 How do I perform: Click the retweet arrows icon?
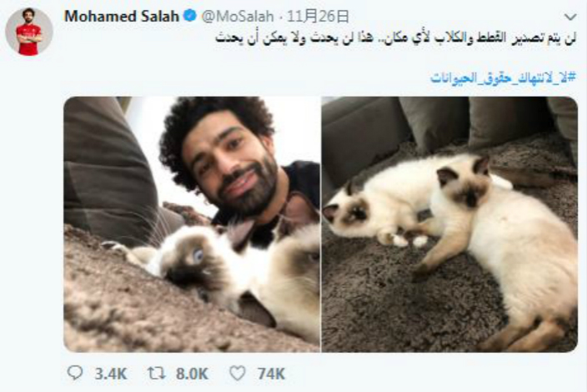157,373
